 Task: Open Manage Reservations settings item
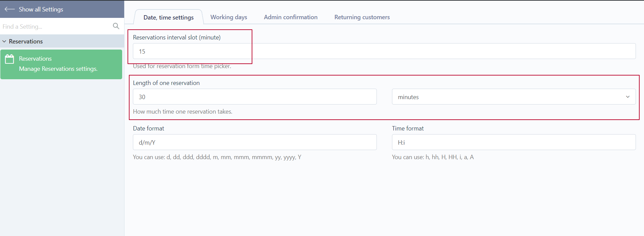click(x=61, y=64)
